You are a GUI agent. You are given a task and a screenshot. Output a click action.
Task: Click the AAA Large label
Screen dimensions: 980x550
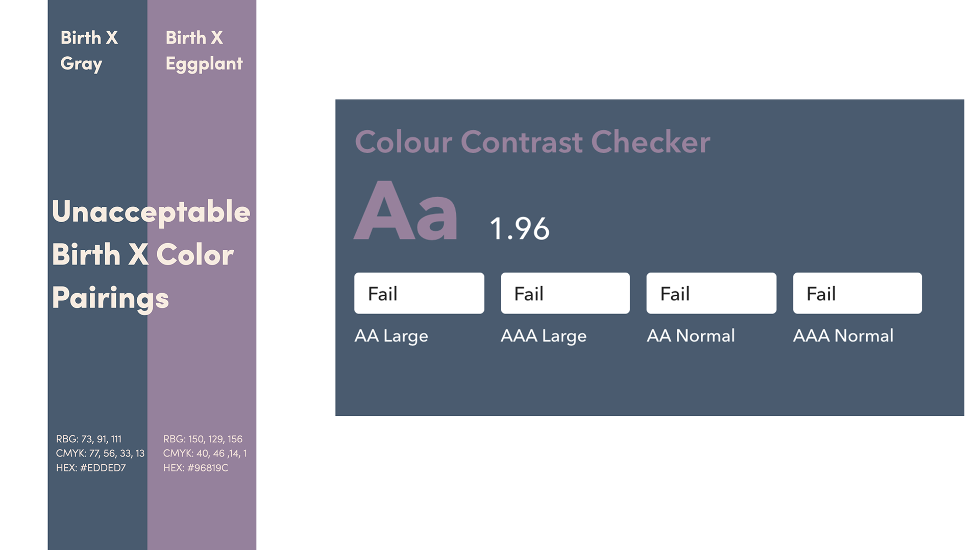click(x=544, y=336)
